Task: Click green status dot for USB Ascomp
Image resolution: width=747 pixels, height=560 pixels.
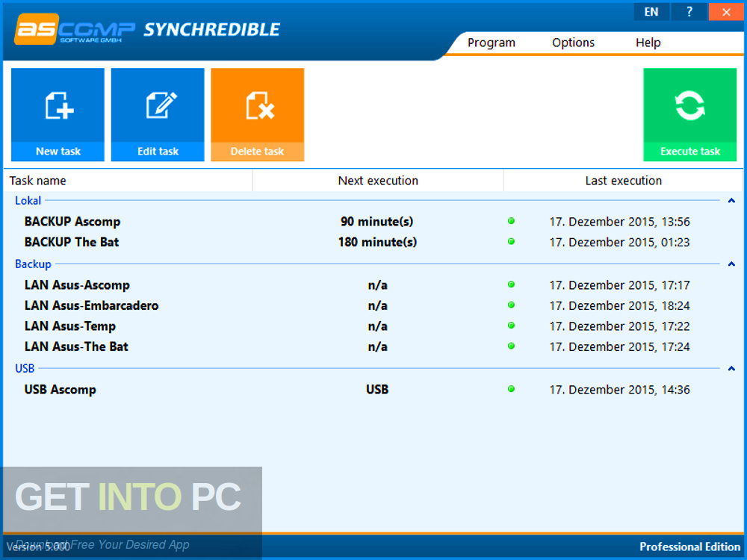Action: (x=511, y=389)
